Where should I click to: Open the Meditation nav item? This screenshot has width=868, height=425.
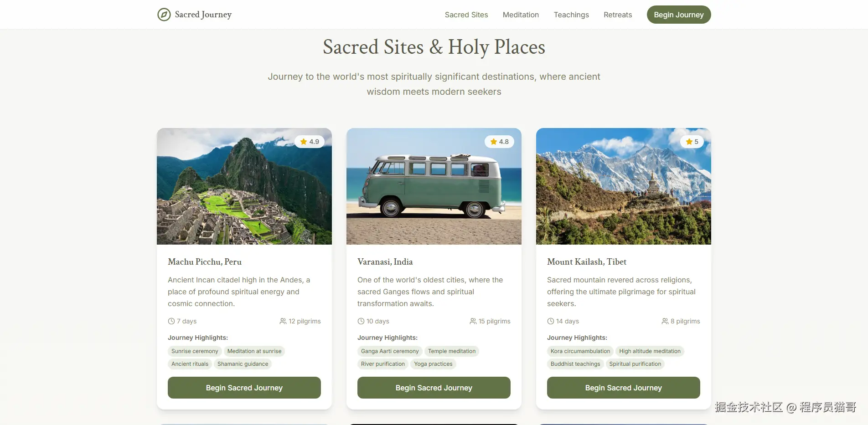pos(521,15)
